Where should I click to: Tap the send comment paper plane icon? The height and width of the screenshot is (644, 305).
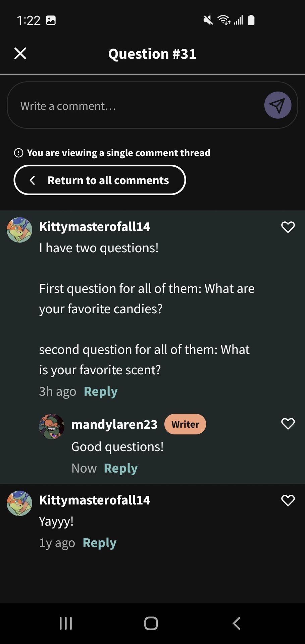point(277,105)
